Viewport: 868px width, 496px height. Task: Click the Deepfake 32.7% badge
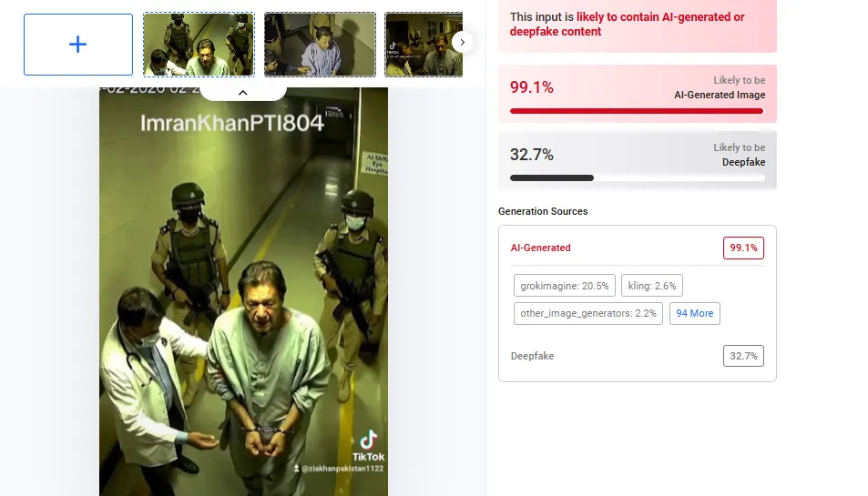(743, 356)
